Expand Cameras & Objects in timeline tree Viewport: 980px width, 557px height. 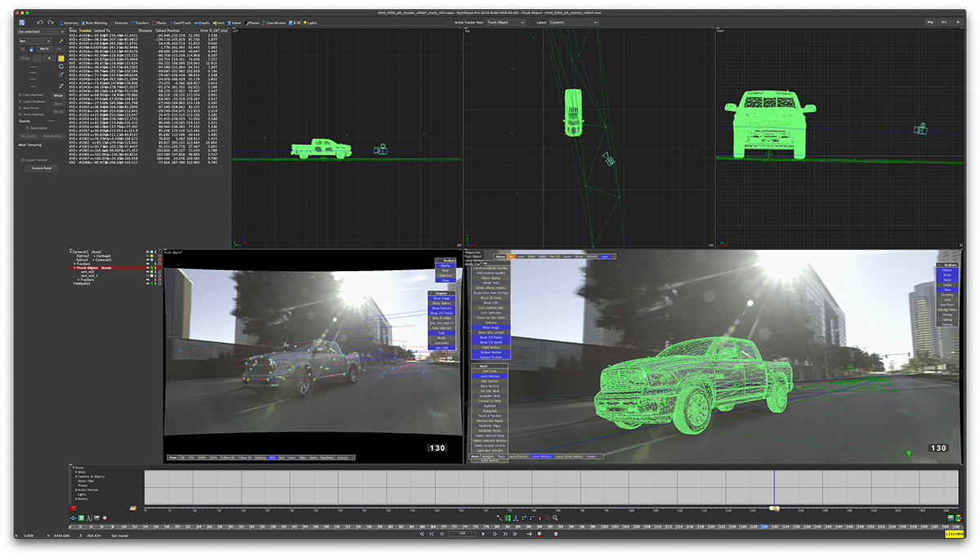[76, 477]
